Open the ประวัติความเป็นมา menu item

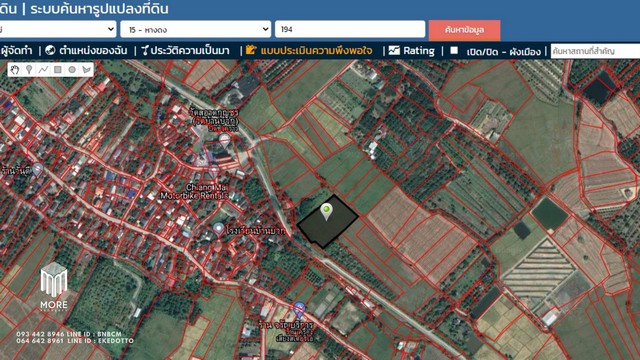click(x=185, y=51)
